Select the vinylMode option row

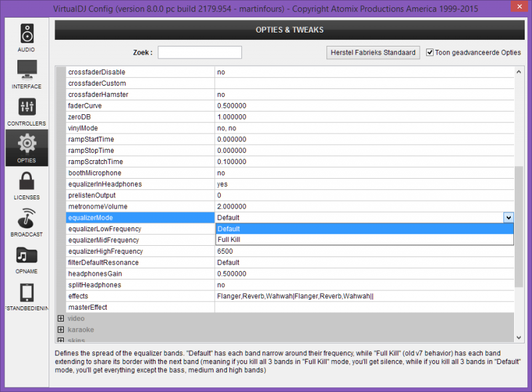tap(290, 128)
